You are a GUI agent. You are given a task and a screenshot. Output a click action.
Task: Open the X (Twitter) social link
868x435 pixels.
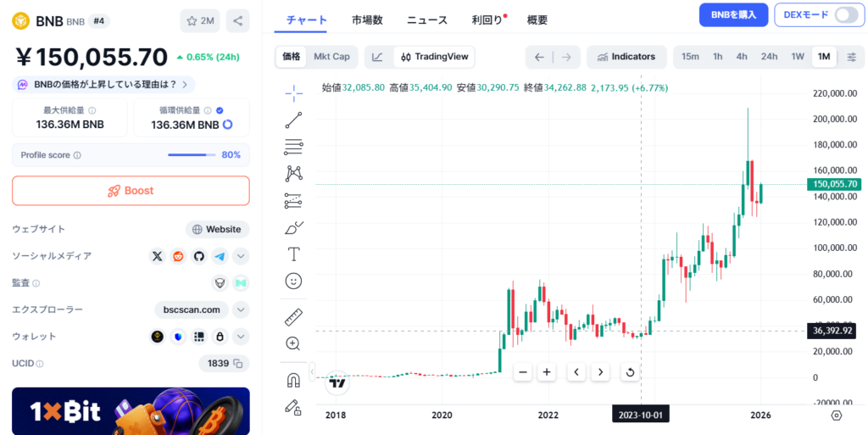tap(158, 256)
